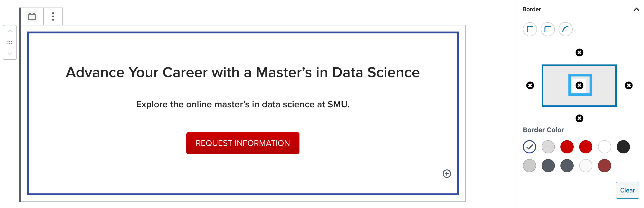
Task: Click the block type icon in toolbar
Action: (32, 16)
